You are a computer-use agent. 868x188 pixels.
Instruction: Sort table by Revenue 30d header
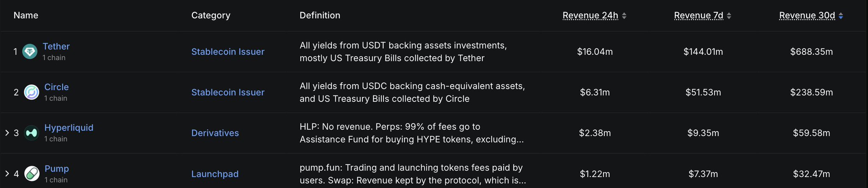click(x=807, y=15)
